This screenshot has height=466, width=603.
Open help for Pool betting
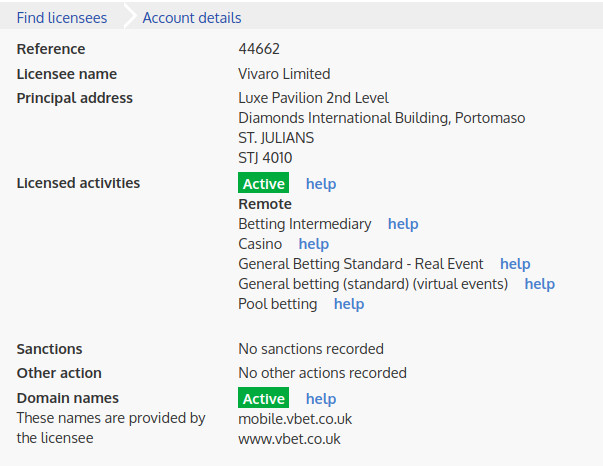point(349,303)
